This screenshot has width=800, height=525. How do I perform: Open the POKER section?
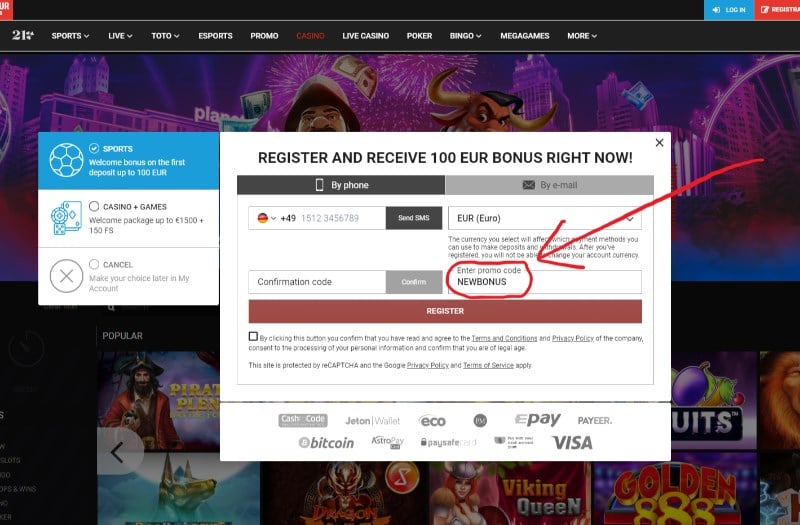[419, 36]
